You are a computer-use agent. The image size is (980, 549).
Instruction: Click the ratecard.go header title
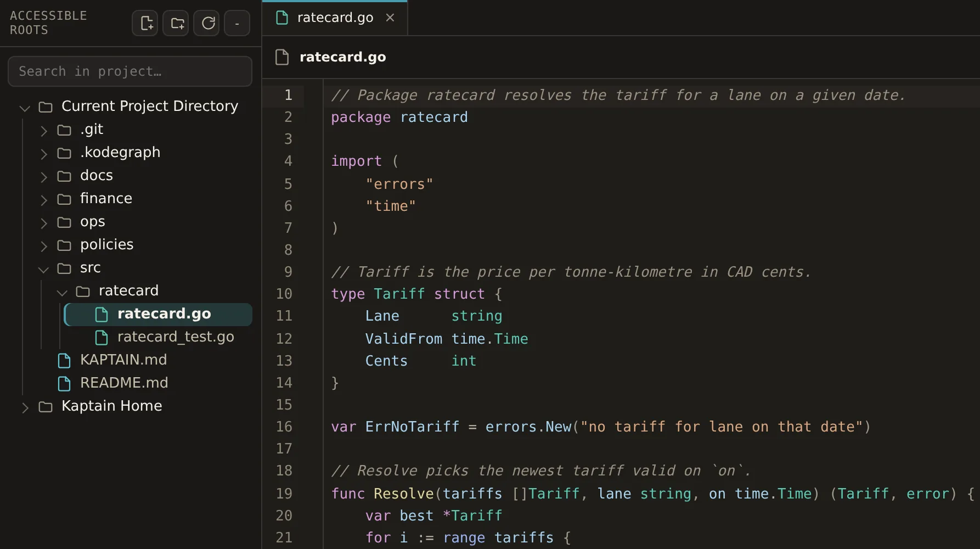(342, 57)
